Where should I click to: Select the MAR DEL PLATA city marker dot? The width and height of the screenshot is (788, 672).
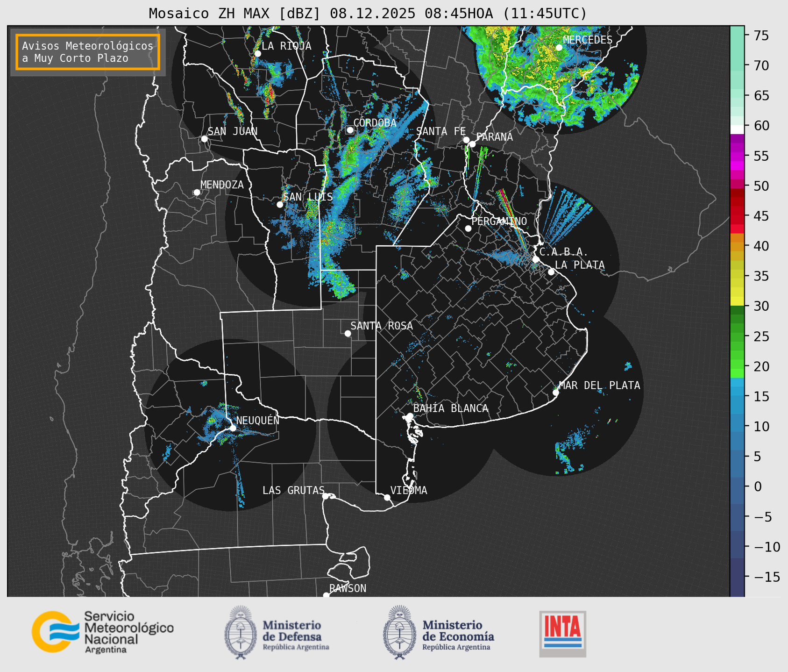[x=556, y=393]
